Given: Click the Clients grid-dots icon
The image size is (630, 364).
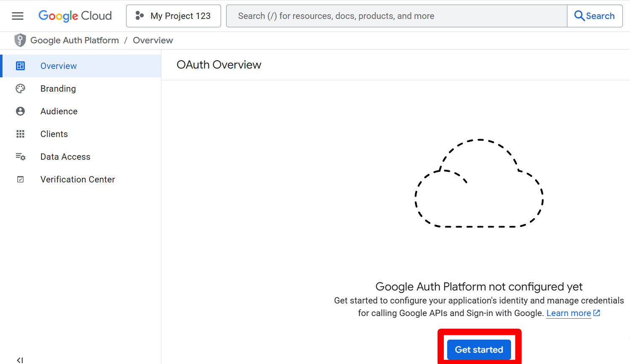Looking at the screenshot, I should pyautogui.click(x=20, y=134).
